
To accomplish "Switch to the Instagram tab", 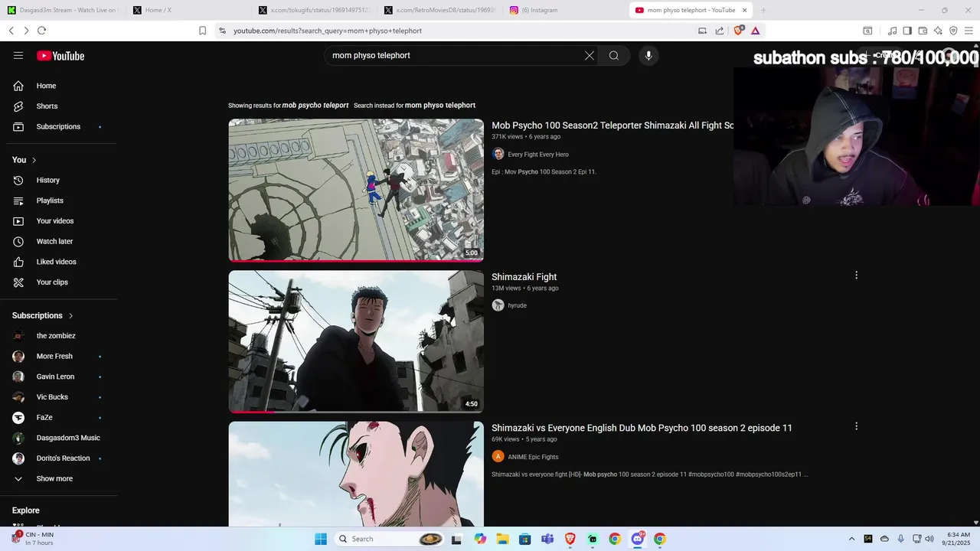I will (564, 10).
